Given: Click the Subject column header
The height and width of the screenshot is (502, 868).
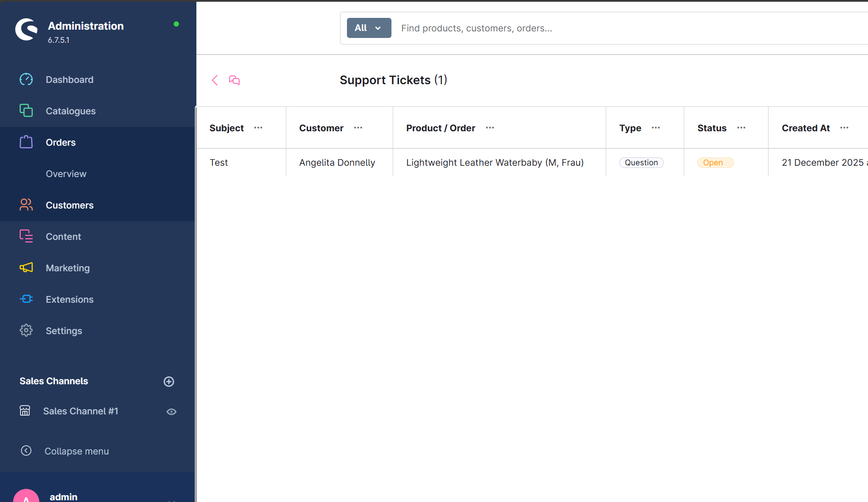Looking at the screenshot, I should [x=226, y=128].
